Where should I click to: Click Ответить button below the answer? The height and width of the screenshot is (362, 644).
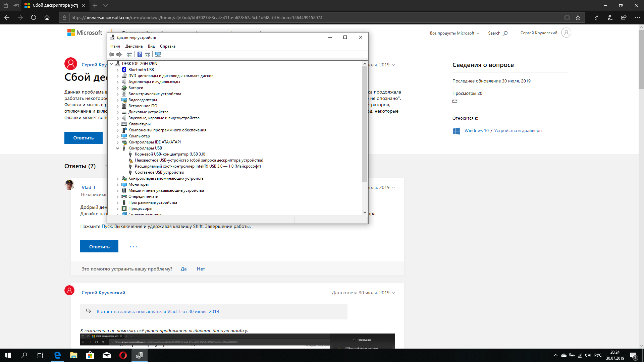click(100, 246)
